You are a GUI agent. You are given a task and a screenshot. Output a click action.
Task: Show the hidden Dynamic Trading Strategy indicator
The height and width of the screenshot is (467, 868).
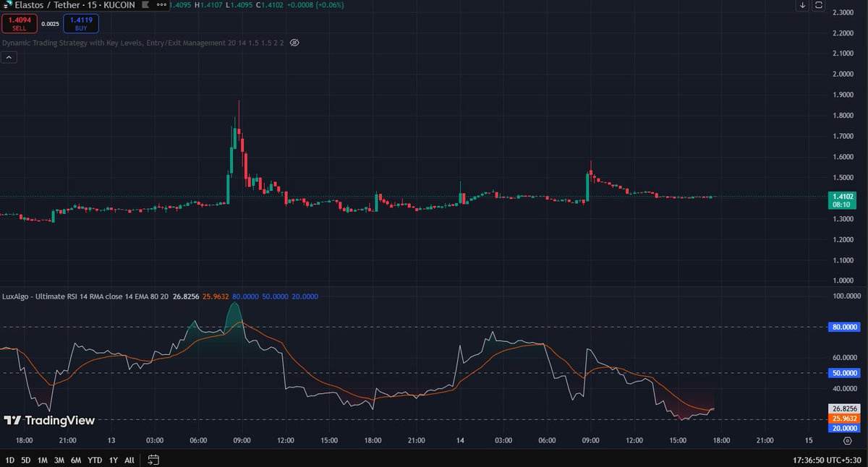pos(294,43)
